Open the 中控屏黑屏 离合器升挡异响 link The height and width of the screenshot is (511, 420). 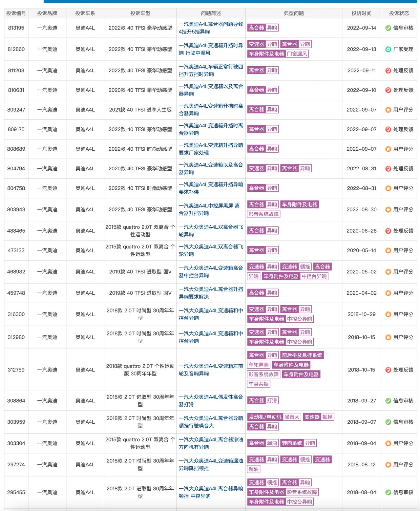209,209
